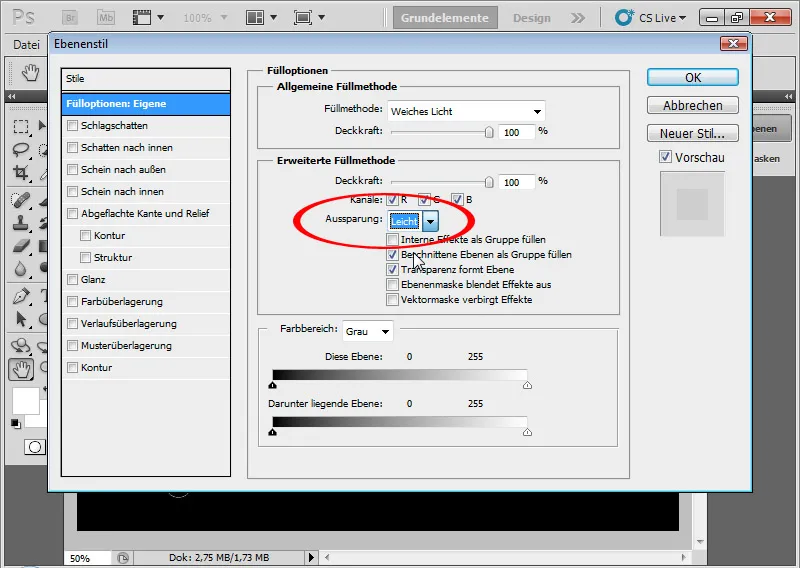The height and width of the screenshot is (568, 800).
Task: Click the advanced Deckkraft slider handle
Action: pyautogui.click(x=489, y=182)
